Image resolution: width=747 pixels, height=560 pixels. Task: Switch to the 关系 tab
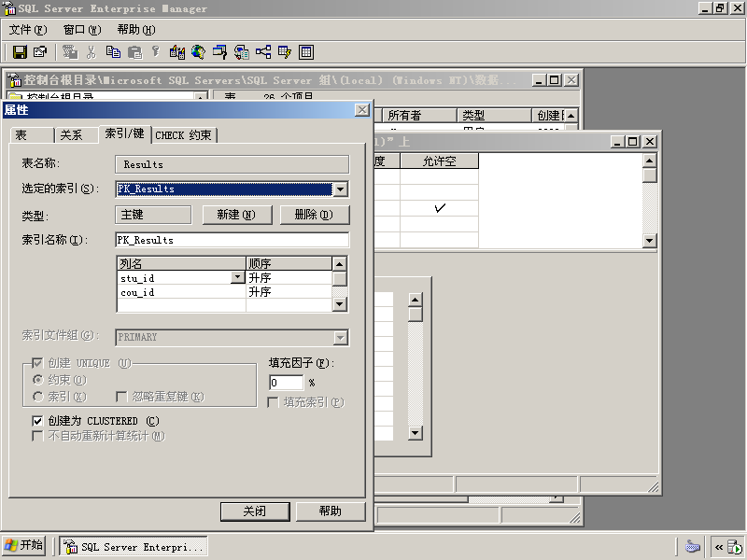pos(77,135)
